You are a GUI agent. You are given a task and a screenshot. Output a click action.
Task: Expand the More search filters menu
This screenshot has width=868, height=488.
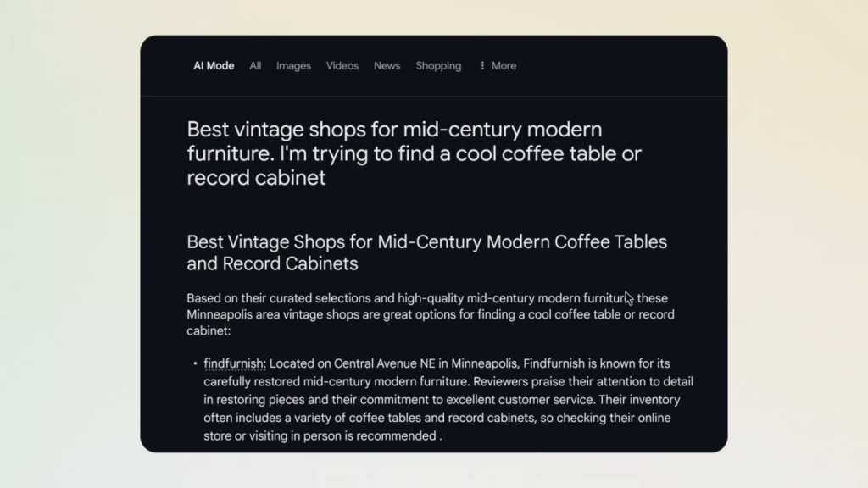498,66
